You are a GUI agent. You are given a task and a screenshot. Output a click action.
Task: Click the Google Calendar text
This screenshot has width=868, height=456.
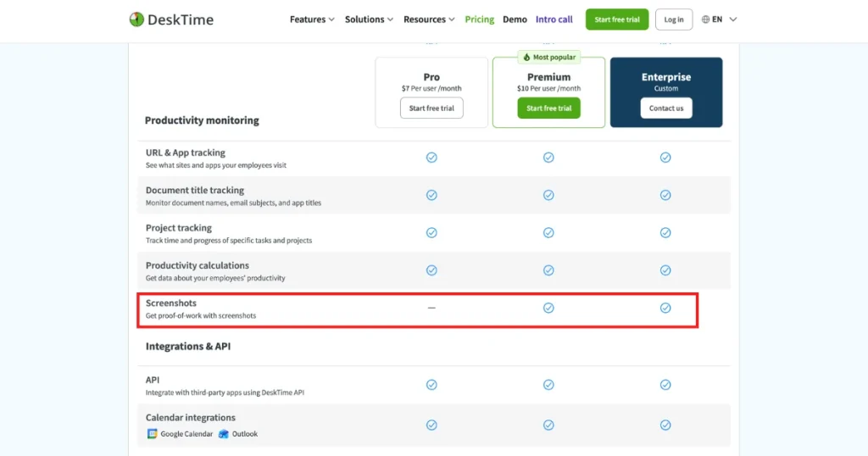point(186,434)
